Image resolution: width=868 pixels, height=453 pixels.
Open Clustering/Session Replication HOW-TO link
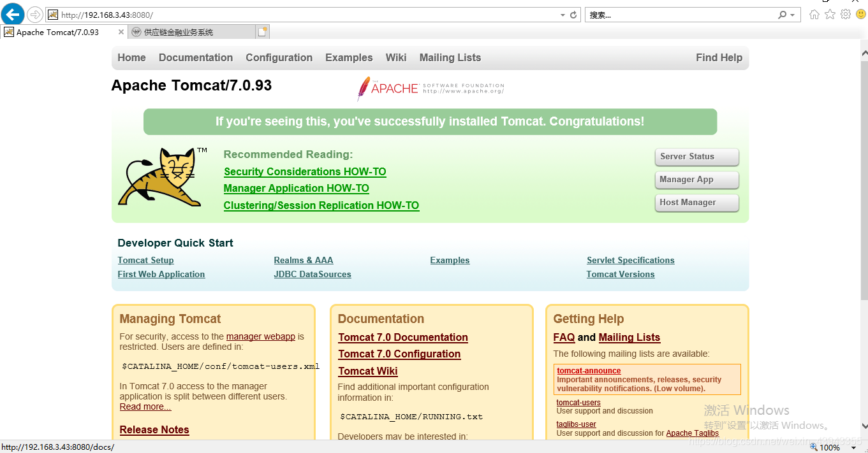(321, 206)
